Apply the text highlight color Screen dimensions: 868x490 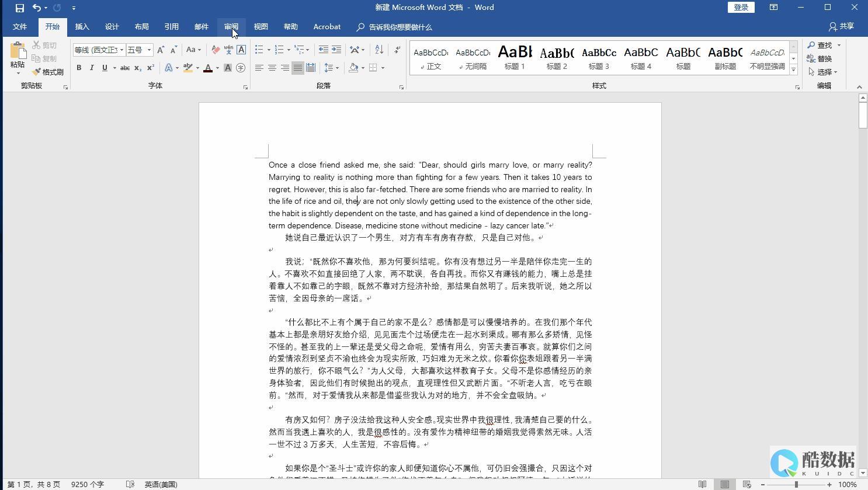pos(188,68)
